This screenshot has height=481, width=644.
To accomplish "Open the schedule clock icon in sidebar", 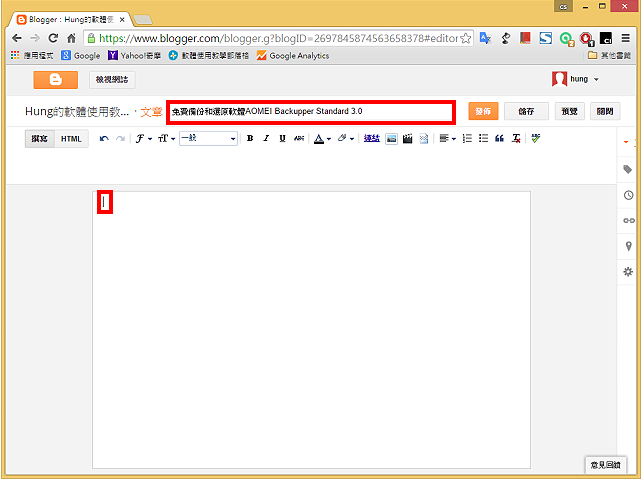I will click(628, 195).
